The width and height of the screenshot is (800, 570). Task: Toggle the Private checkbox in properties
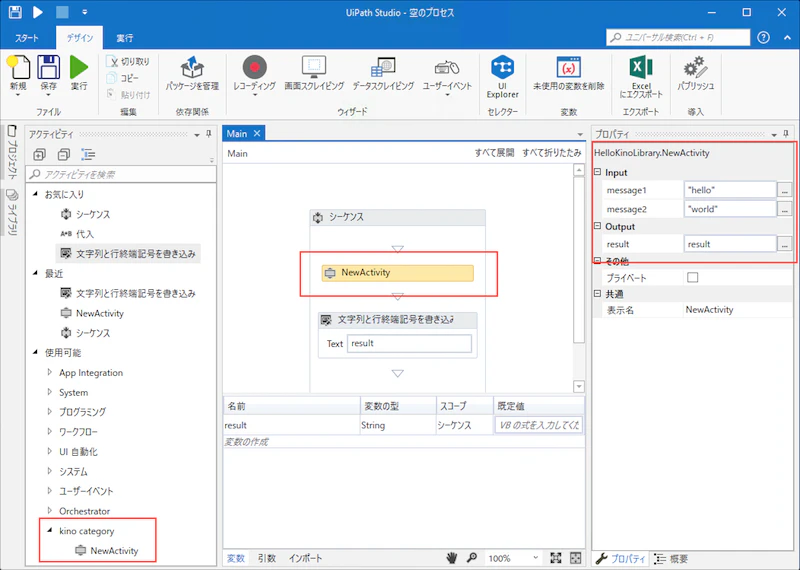click(x=692, y=278)
